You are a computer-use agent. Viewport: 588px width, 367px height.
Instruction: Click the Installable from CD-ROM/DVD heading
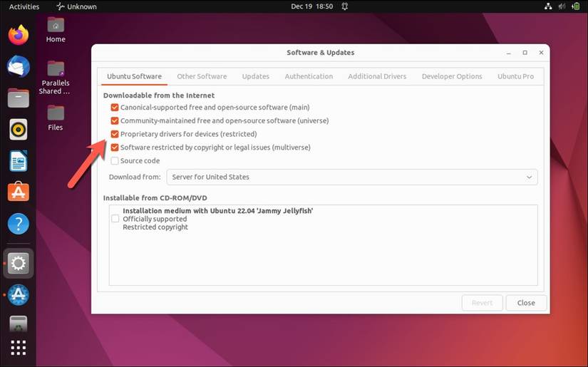coord(155,198)
